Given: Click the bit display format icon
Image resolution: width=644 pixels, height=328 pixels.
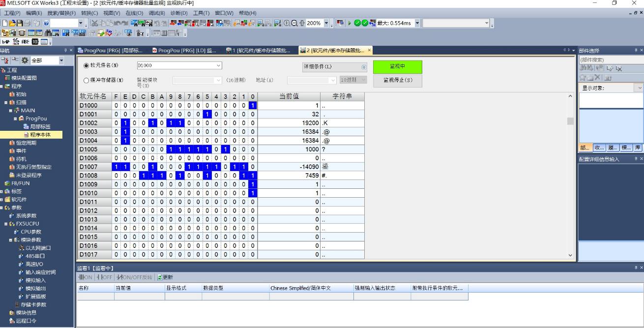Looking at the screenshot, I should pyautogui.click(x=5, y=42).
